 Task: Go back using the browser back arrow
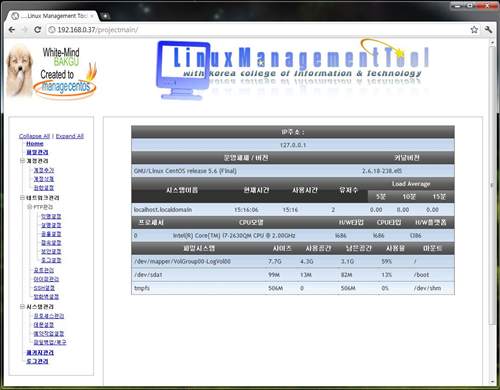point(12,30)
